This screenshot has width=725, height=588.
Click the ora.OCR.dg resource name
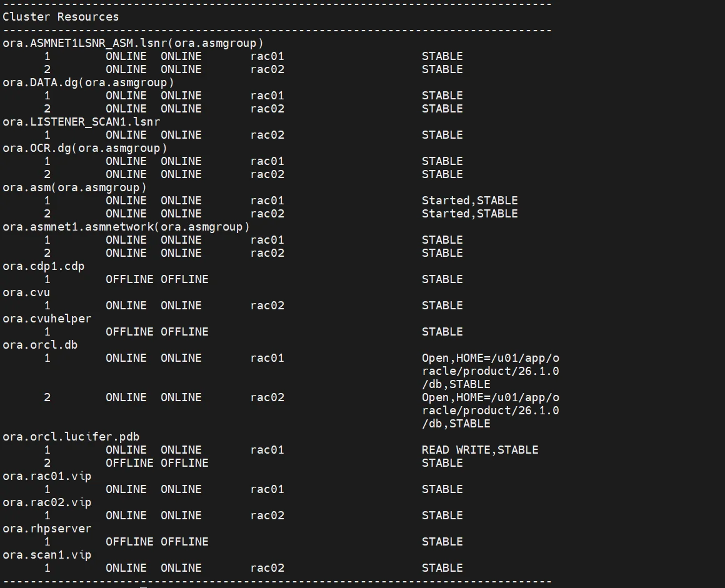pos(85,148)
